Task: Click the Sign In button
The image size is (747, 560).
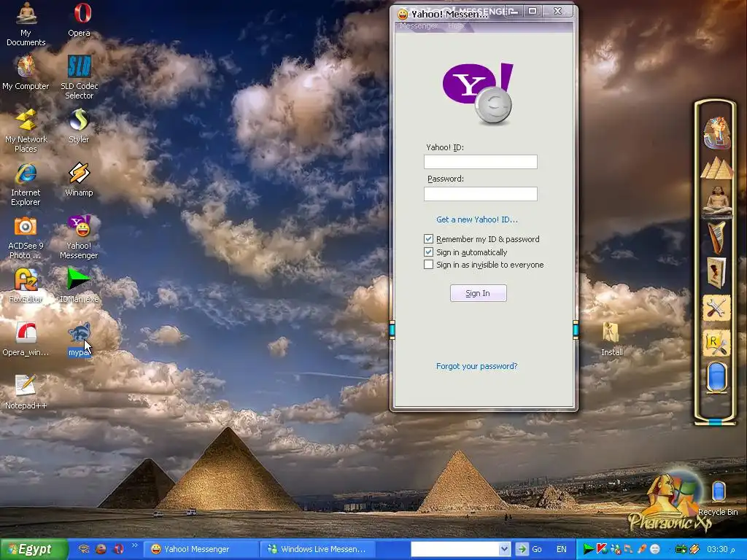Action: tap(479, 293)
